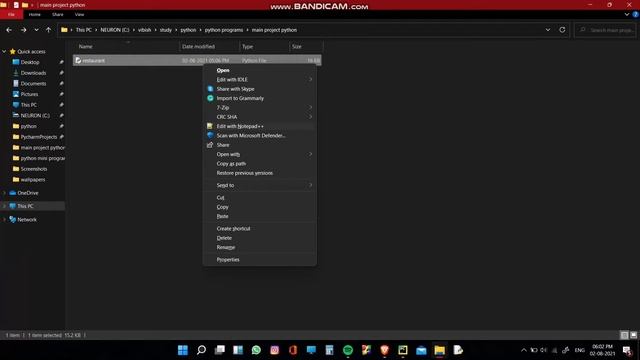This screenshot has width=640, height=360.
Task: Open the Windows Start button
Action: coord(183,350)
